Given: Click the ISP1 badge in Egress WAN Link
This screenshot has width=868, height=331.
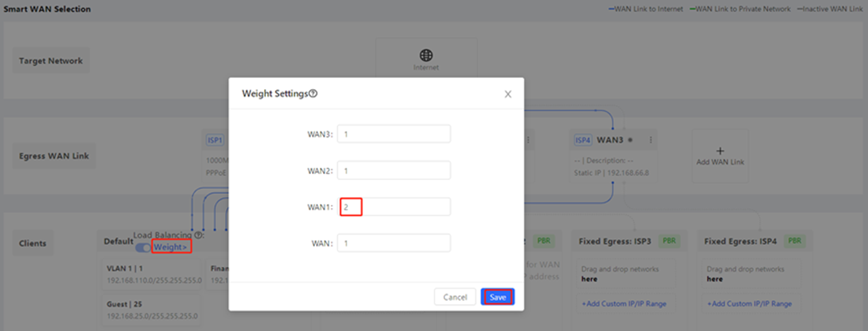Looking at the screenshot, I should 215,139.
